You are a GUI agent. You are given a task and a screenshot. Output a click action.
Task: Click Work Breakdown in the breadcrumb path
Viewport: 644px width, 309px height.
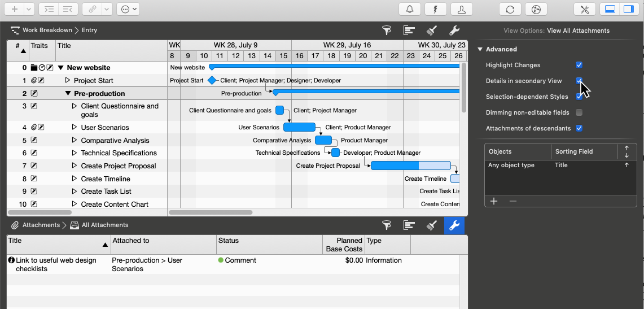click(47, 31)
